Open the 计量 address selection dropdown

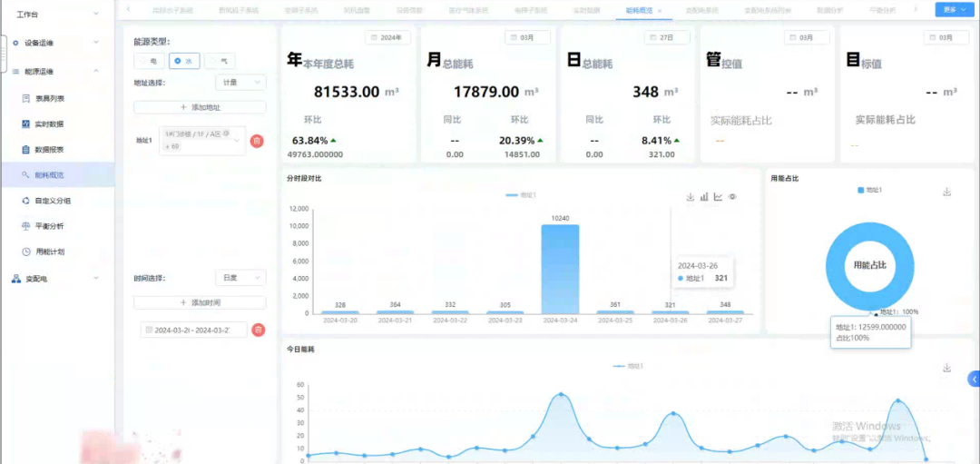coord(240,83)
